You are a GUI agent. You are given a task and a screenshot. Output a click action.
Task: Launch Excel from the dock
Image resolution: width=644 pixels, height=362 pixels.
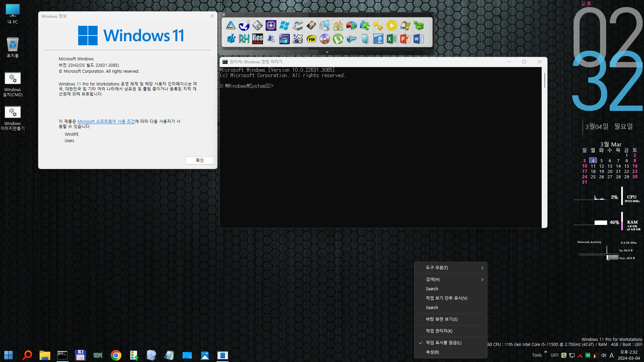click(391, 39)
